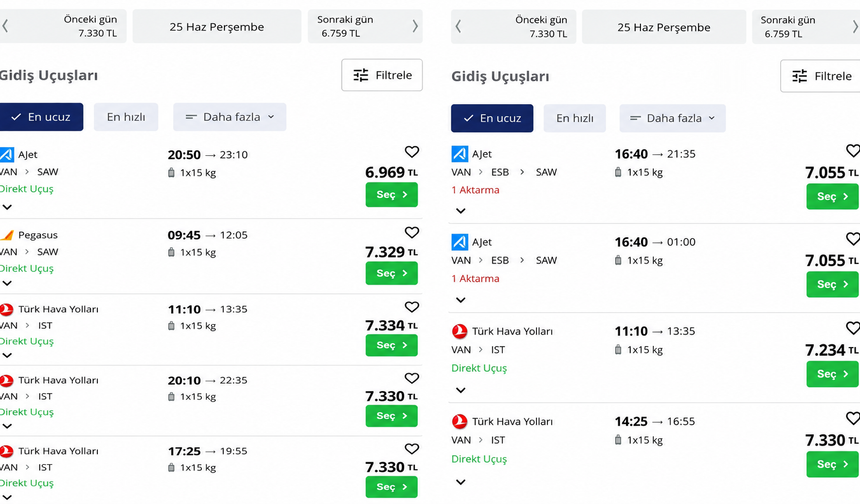Click heart on left THY 11:10 flight
The image size is (860, 504).
pos(411,307)
